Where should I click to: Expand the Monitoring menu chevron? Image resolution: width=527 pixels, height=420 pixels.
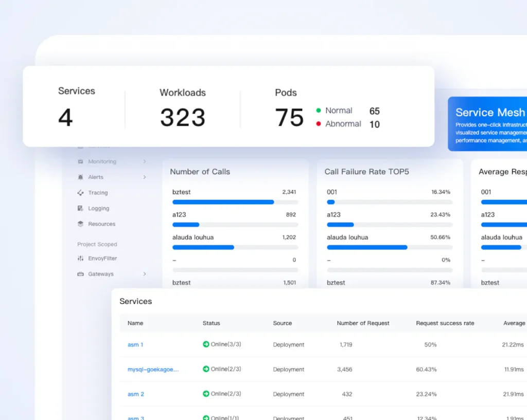[x=145, y=161]
